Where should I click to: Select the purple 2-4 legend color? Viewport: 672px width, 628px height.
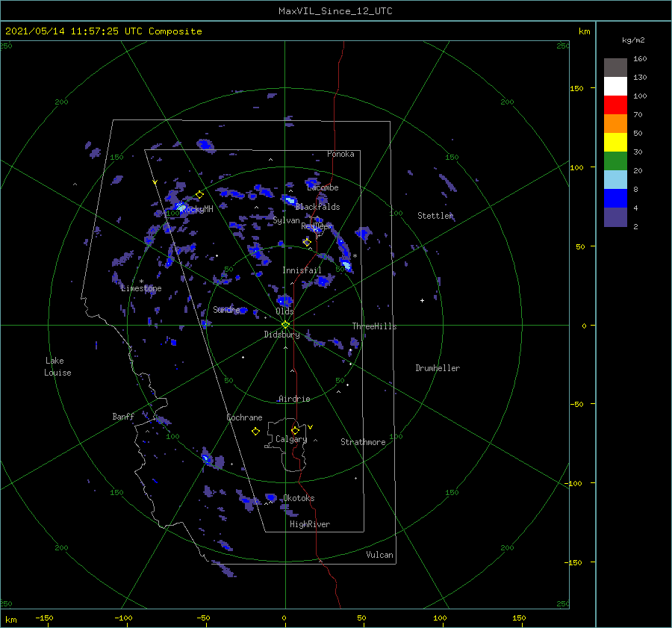tap(615, 217)
